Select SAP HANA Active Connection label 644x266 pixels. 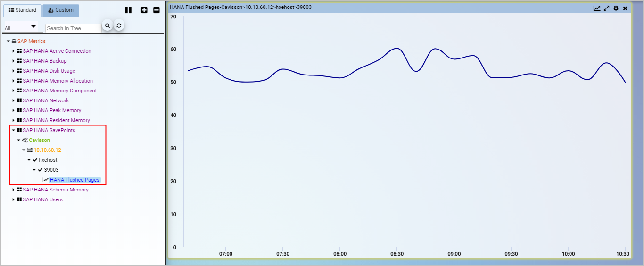point(57,51)
